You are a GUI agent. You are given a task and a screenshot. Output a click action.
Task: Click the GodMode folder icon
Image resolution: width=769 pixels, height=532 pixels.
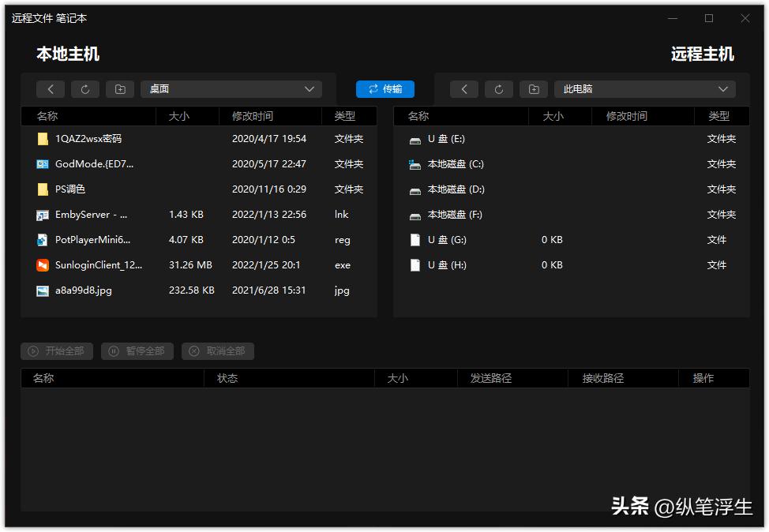point(42,163)
